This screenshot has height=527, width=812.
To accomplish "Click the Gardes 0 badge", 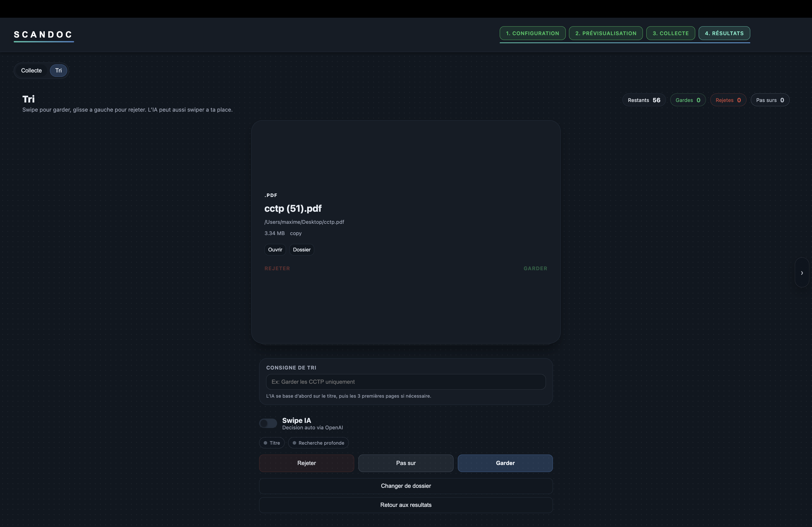I will click(x=688, y=100).
